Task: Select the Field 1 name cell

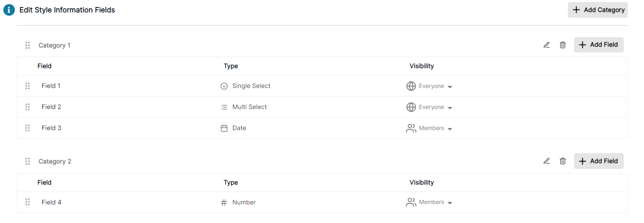Action: 51,86
